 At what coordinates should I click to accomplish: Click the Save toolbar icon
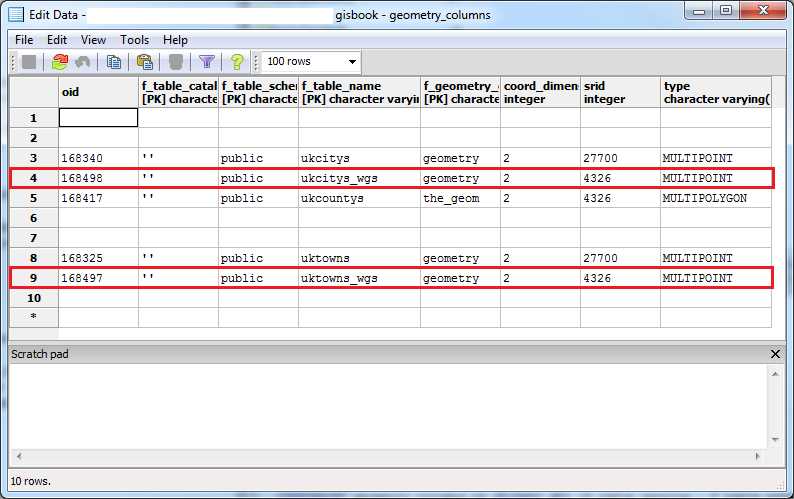29,62
